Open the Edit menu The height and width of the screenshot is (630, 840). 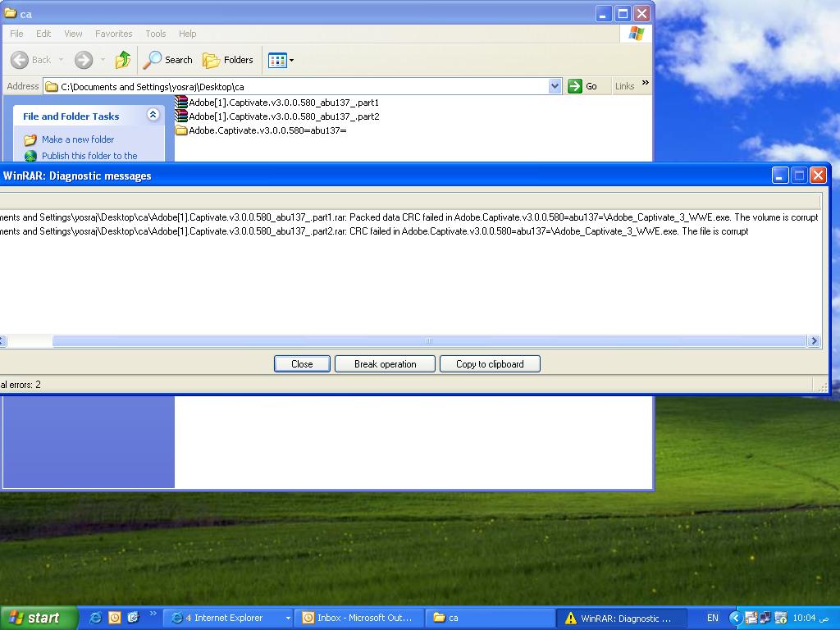43,34
